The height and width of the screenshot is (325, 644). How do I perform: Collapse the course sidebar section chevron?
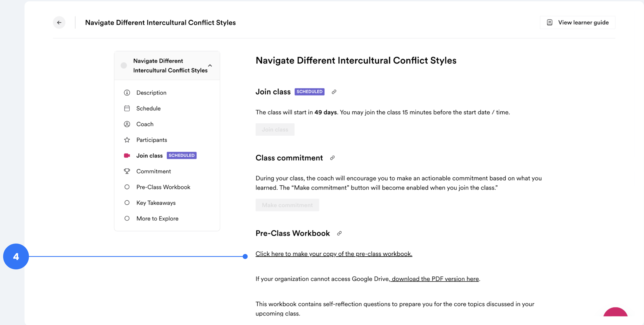pyautogui.click(x=210, y=65)
